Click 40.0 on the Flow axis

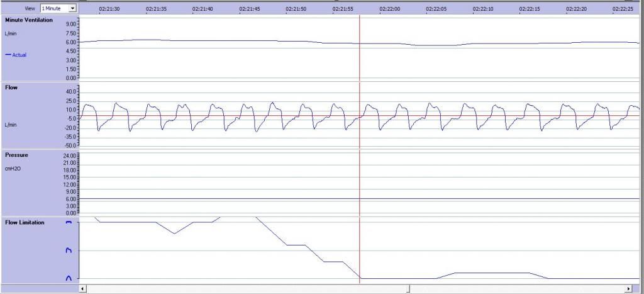coord(70,92)
